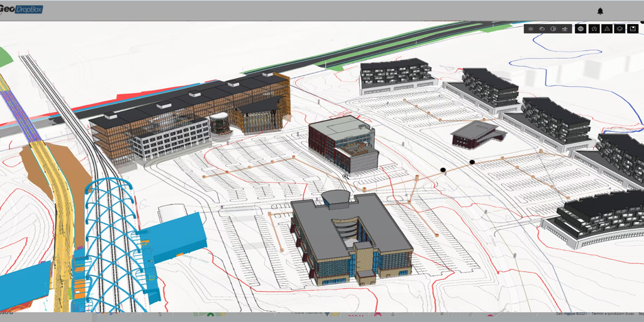The width and height of the screenshot is (644, 322).
Task: Click the sun lighting icon
Action: click(531, 29)
